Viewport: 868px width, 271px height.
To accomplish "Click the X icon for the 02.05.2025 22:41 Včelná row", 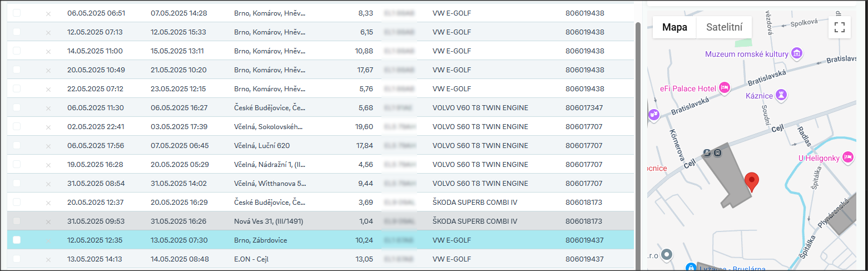I will pyautogui.click(x=48, y=127).
